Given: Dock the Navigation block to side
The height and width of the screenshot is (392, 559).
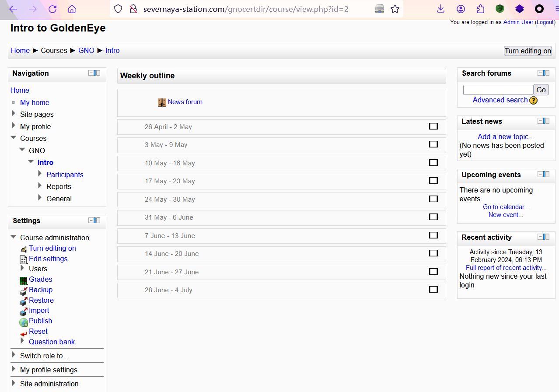Looking at the screenshot, I should tap(98, 73).
